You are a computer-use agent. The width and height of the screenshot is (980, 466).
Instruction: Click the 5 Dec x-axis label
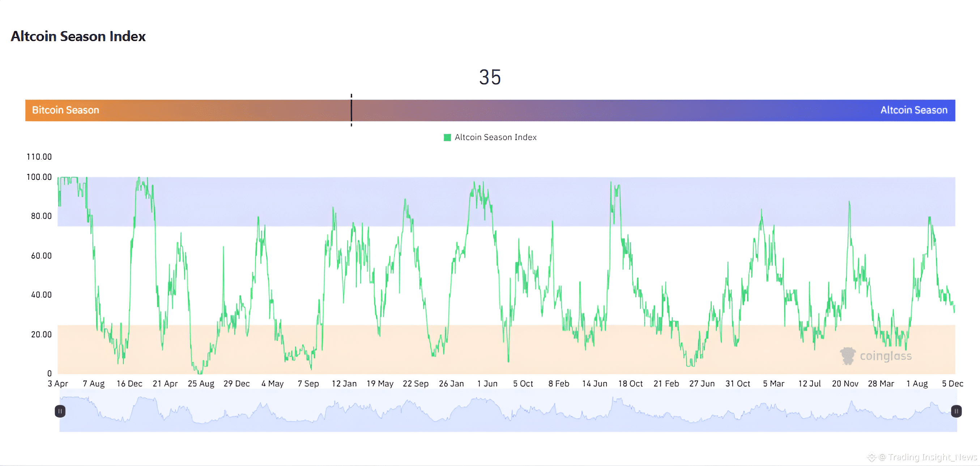click(x=952, y=384)
